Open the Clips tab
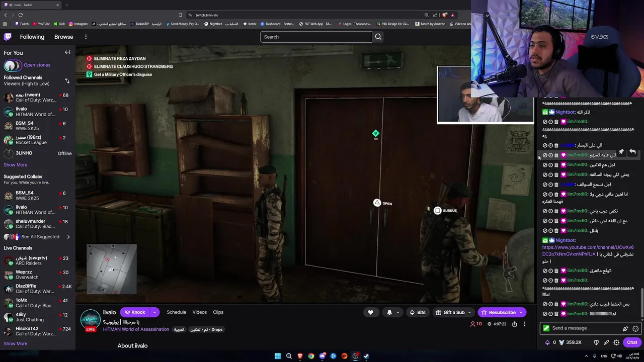This screenshot has width=644, height=362. tap(218, 312)
